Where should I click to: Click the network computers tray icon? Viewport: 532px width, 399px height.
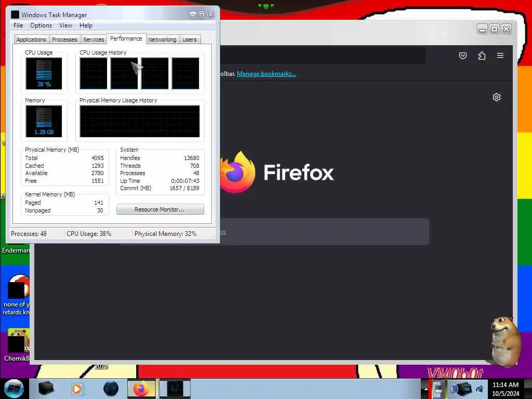click(461, 389)
